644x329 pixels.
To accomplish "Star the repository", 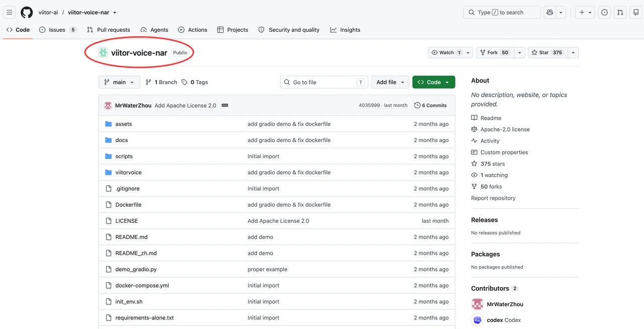I will (x=547, y=52).
